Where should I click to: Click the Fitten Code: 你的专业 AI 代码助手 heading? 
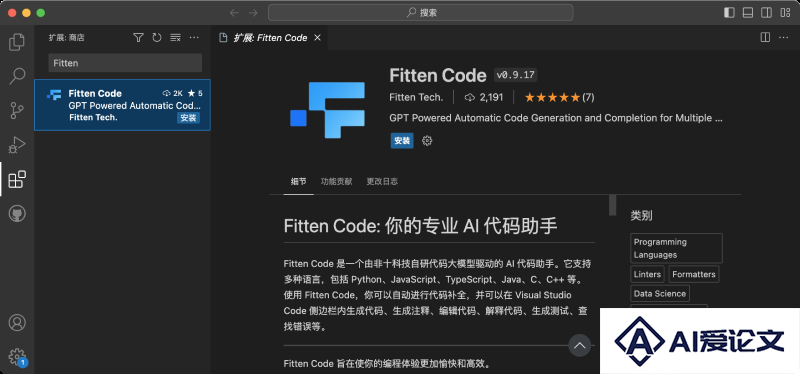tap(420, 226)
